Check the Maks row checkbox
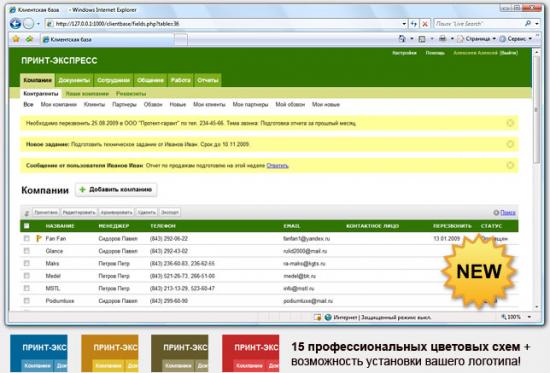The height and width of the screenshot is (373, 550). (x=26, y=263)
